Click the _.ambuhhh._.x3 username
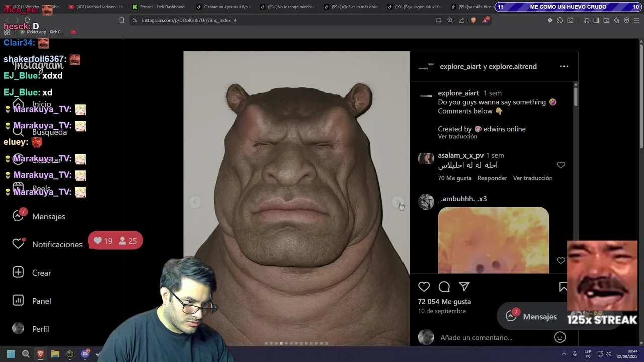 coord(462,199)
